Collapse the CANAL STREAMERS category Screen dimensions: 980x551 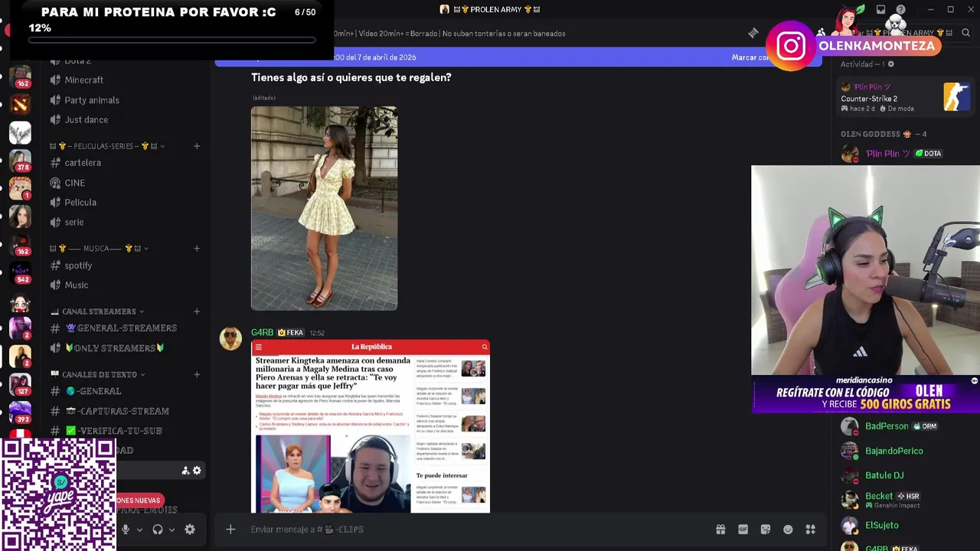click(x=97, y=311)
